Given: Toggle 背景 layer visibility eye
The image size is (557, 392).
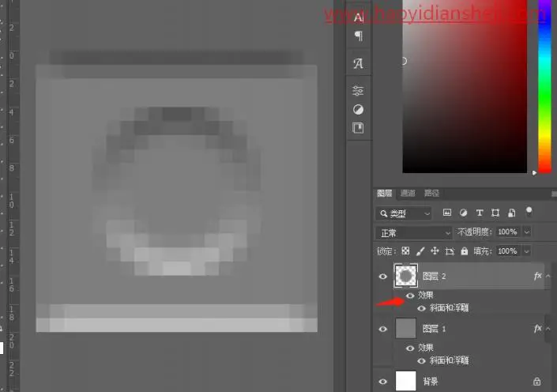Looking at the screenshot, I should 383,382.
